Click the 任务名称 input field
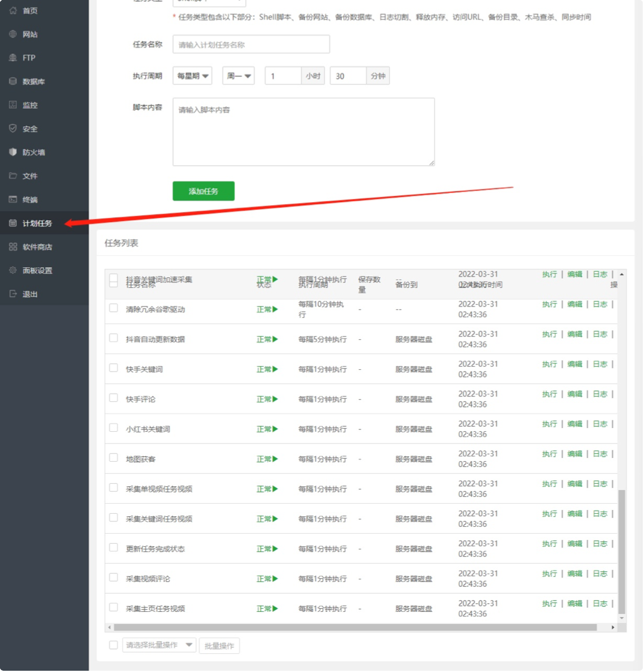Viewport: 644px width, 672px height. [251, 44]
